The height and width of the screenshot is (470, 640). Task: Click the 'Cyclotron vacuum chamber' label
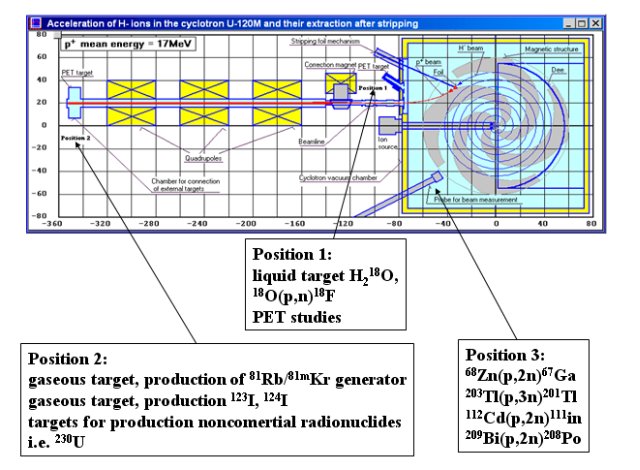click(x=338, y=178)
